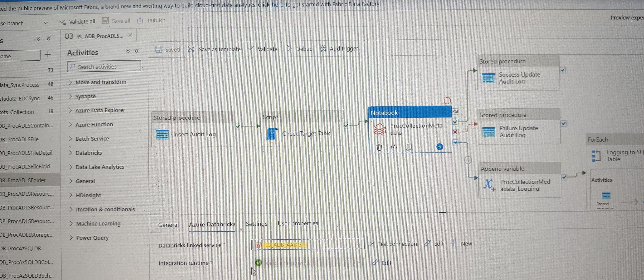Click the Publish button
644x280 pixels.
click(x=151, y=20)
